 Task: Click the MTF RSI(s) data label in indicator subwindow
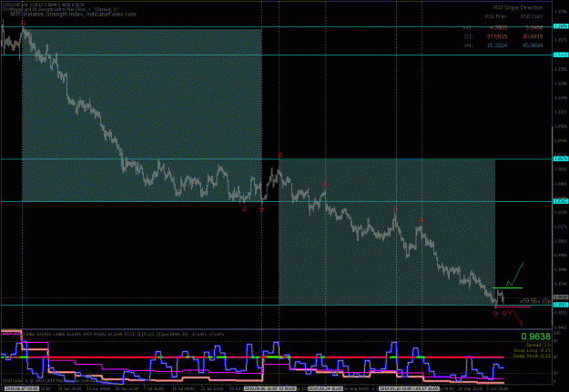coord(102,334)
